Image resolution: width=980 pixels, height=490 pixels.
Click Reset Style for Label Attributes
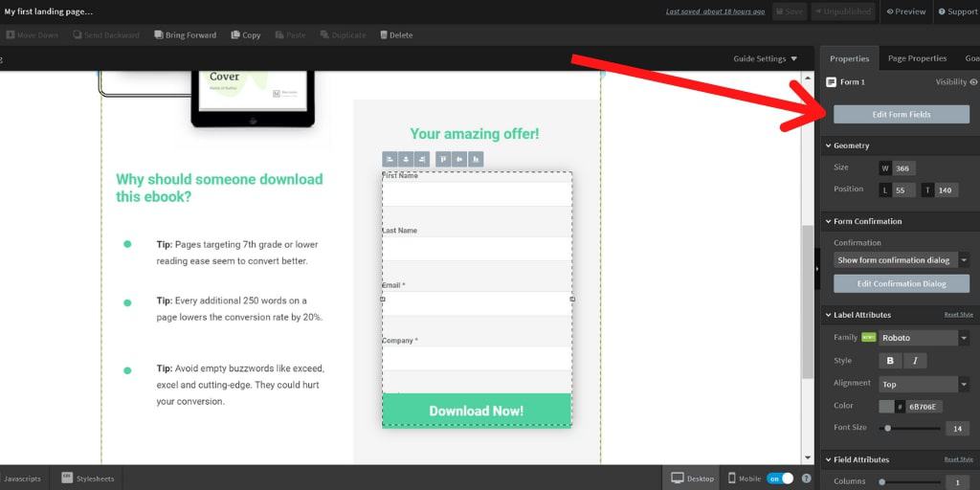[x=958, y=314]
